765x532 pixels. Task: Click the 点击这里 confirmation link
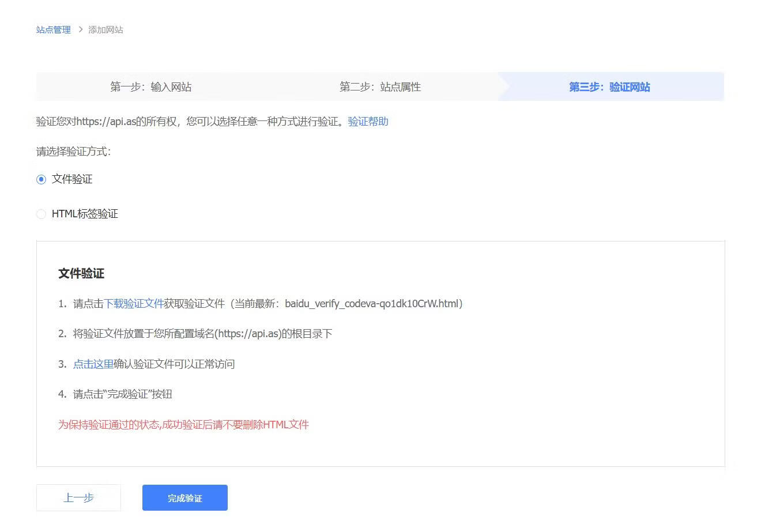coord(93,364)
